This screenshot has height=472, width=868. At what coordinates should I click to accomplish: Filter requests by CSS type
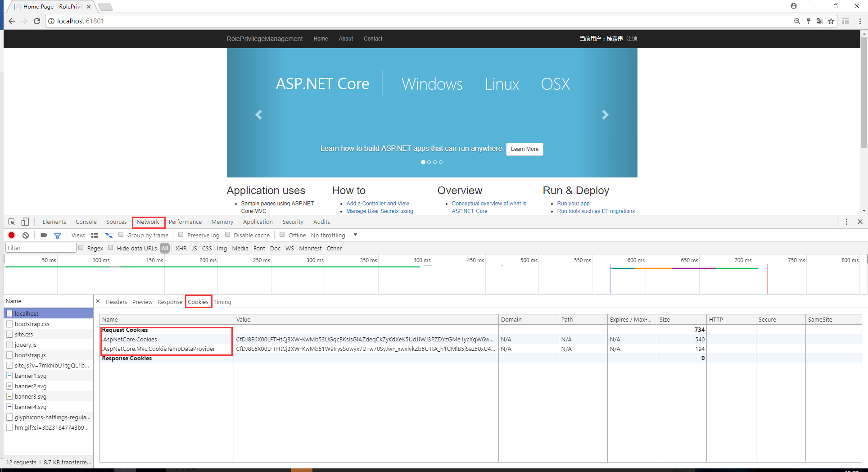click(x=207, y=248)
